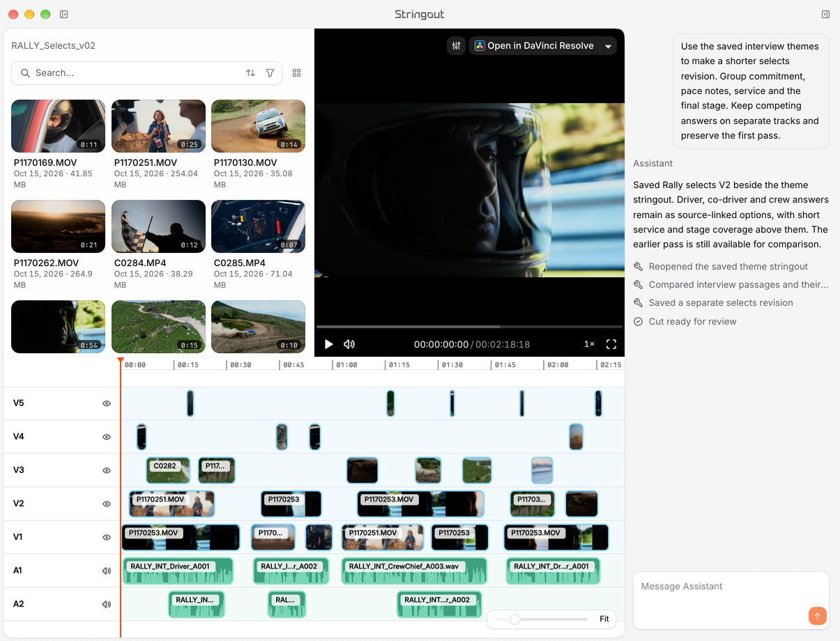Select the P1170251.MOV thumbnail
Screen dimensions: 840x641
coord(158,126)
